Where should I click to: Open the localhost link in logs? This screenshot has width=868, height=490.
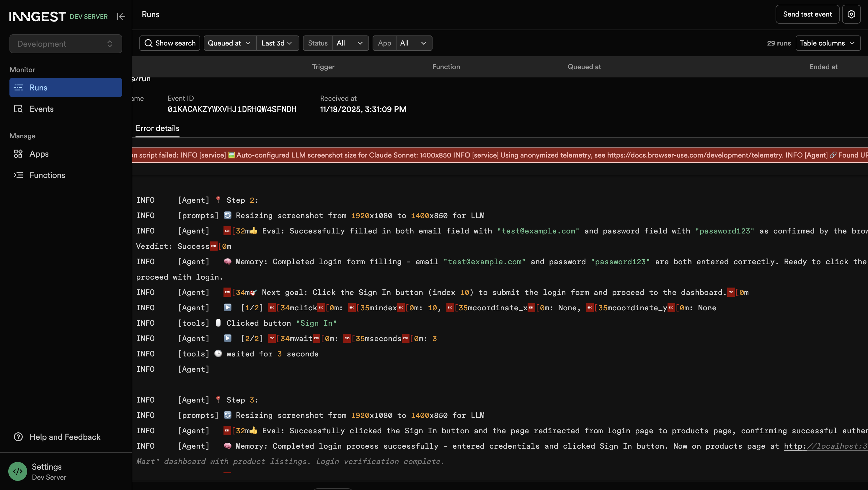point(825,446)
